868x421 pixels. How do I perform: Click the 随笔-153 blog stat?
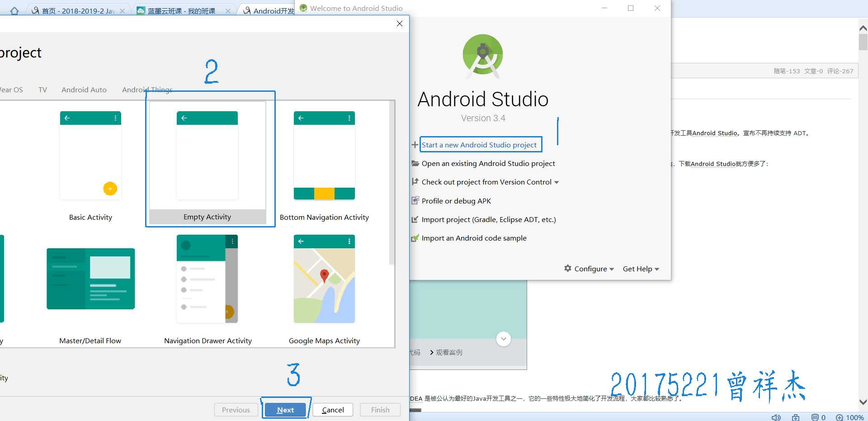coord(787,71)
